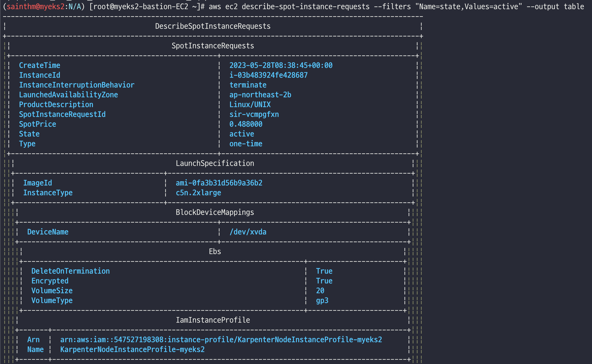Click the describe-spot-instance-requests command text

coord(305,6)
